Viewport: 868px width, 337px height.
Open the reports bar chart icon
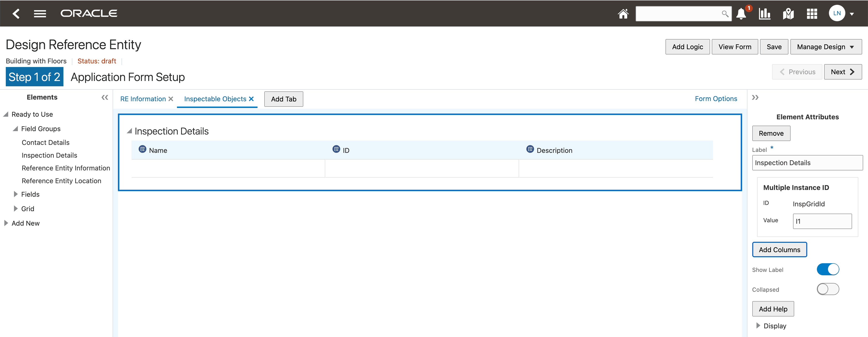point(765,14)
